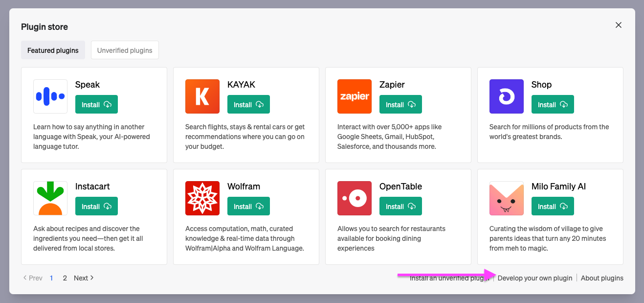Click the OpenTable plugin logo
644x303 pixels.
(x=355, y=198)
